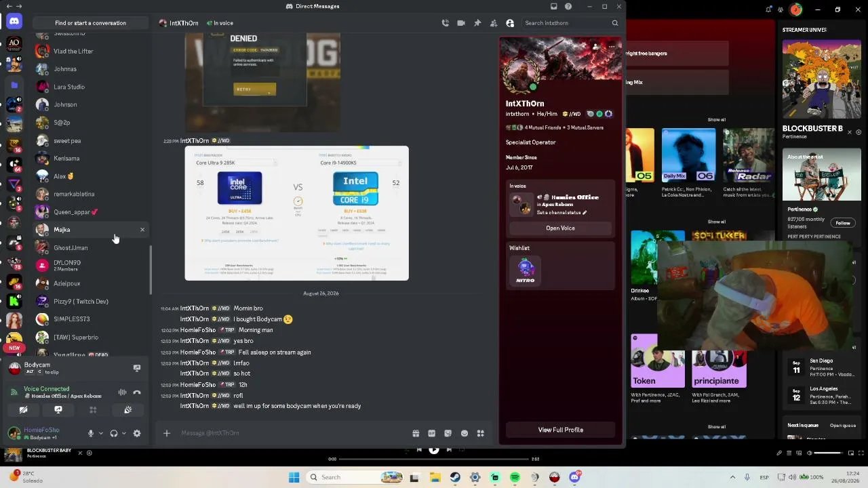The image size is (868, 488).
Task: Open the soundboard in voice panel
Action: (x=127, y=410)
